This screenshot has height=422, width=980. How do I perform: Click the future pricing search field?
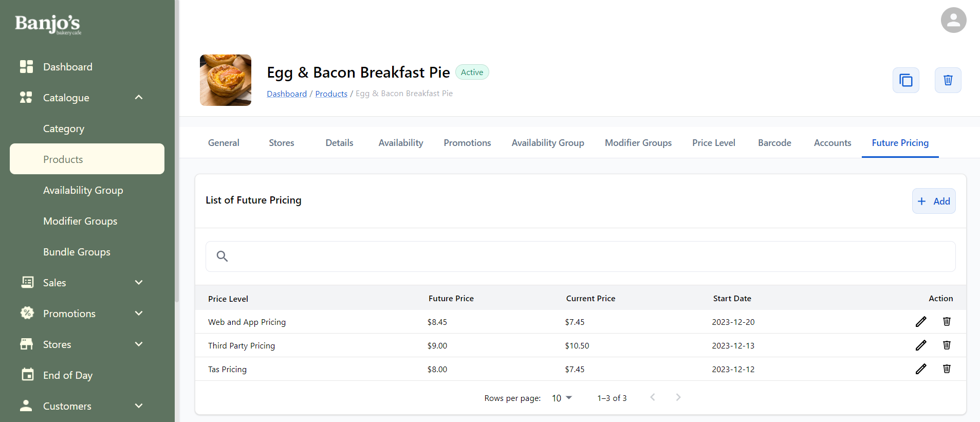click(x=580, y=256)
